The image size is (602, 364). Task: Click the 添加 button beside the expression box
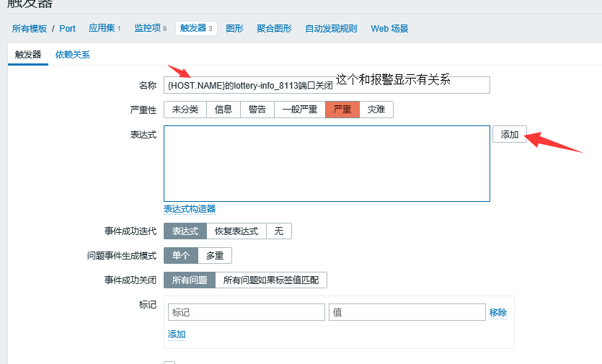509,135
